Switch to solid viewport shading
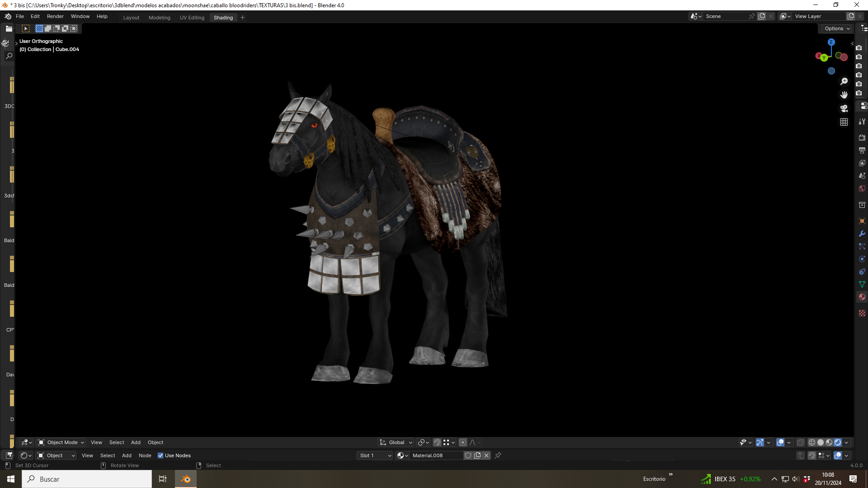The height and width of the screenshot is (488, 868). [821, 442]
